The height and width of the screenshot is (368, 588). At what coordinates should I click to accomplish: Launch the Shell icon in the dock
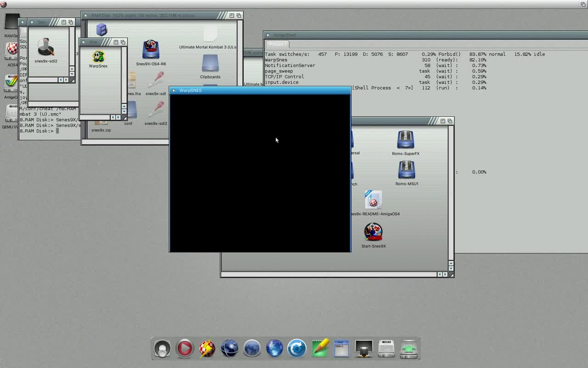coord(341,349)
